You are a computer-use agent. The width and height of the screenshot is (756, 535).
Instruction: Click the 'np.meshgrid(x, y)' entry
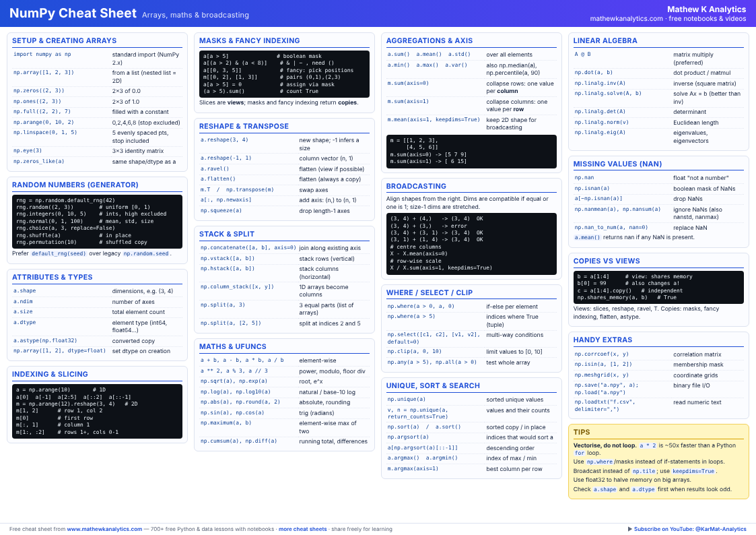[601, 375]
